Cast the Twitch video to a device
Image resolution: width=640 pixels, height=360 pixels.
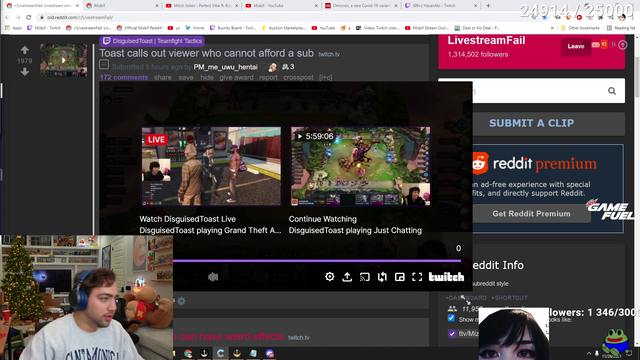point(364,277)
